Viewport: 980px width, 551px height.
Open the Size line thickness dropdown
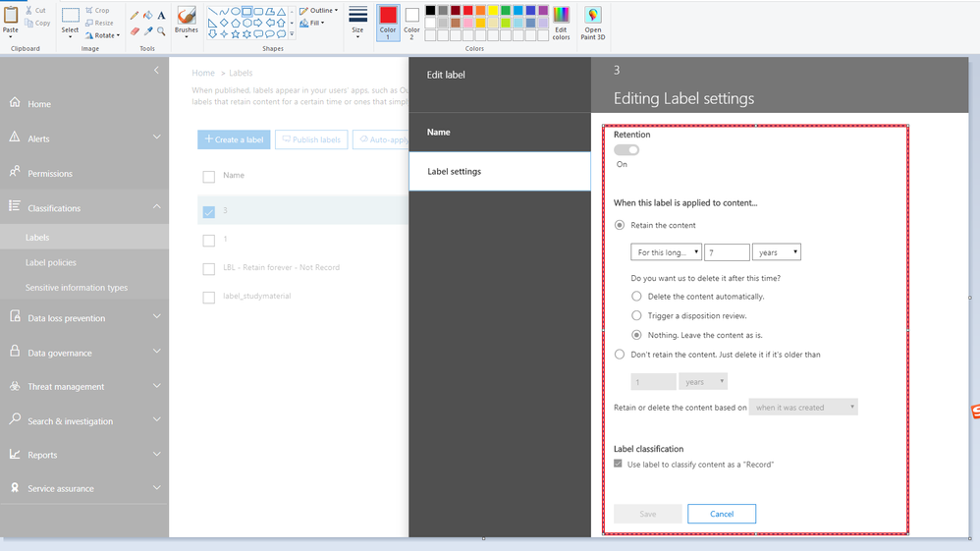click(357, 24)
